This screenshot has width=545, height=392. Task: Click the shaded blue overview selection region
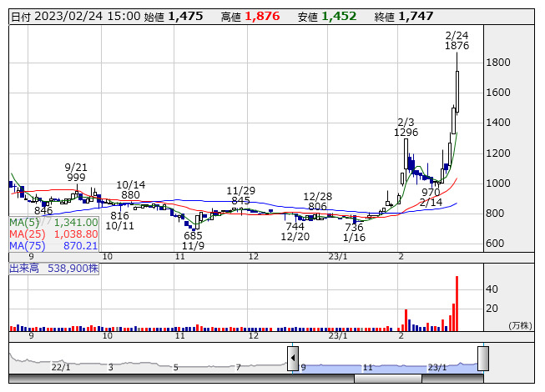point(388,360)
